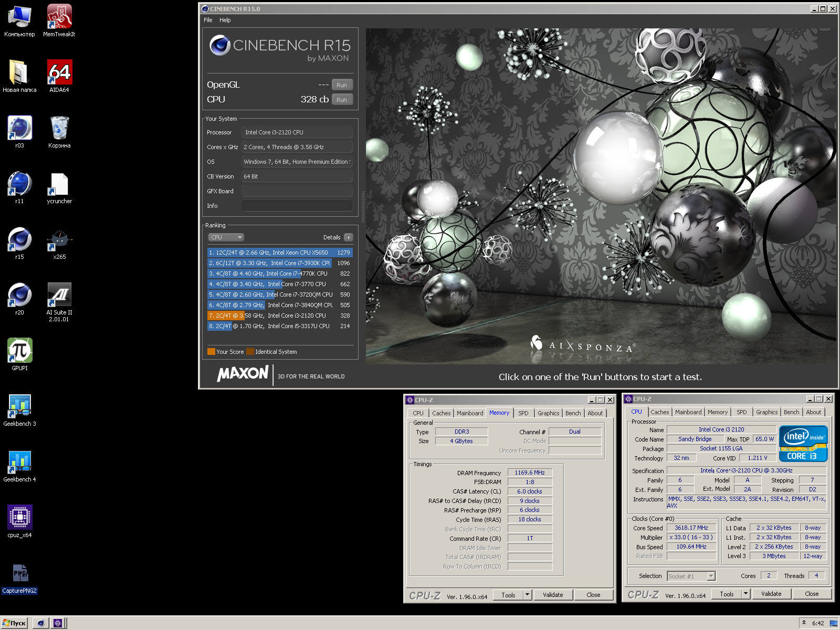This screenshot has width=840, height=630.
Task: Open the CPU ranking dropdown
Action: [226, 237]
